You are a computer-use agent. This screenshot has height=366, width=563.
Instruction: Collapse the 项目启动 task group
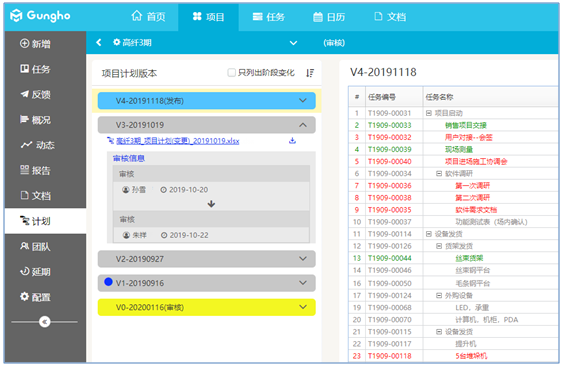pyautogui.click(x=428, y=113)
